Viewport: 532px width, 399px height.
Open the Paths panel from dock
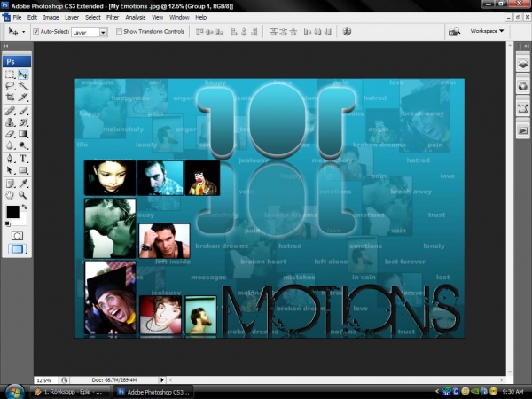(x=523, y=108)
